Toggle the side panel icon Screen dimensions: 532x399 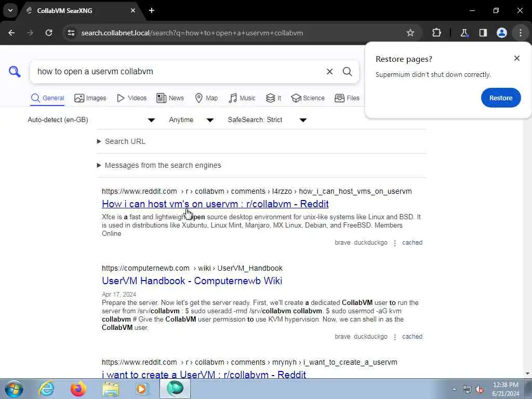point(483,33)
